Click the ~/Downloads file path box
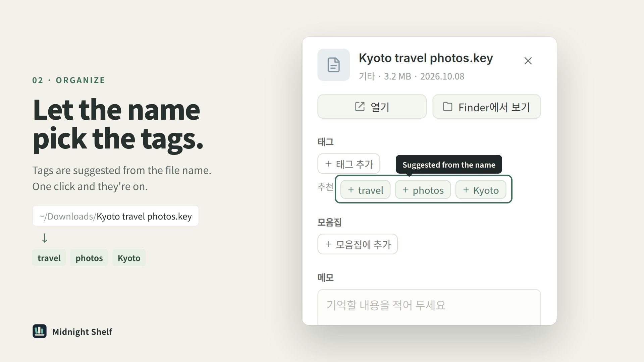The image size is (644, 362). [x=115, y=216]
